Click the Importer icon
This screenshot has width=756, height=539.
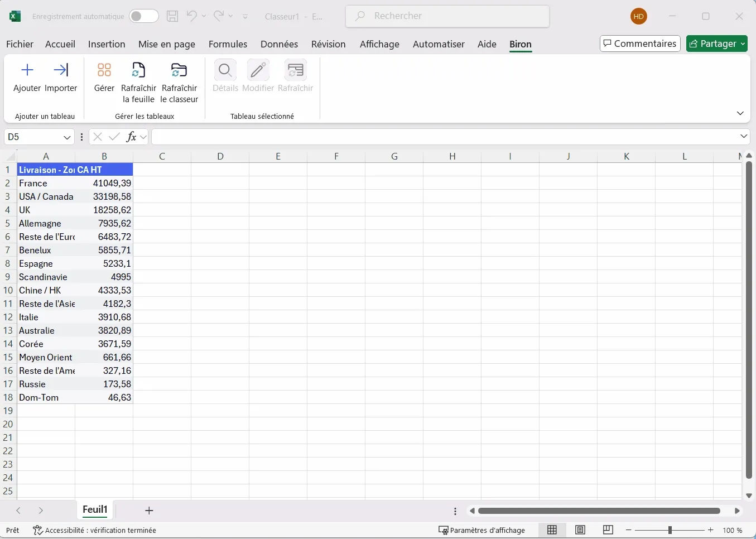[x=61, y=70]
